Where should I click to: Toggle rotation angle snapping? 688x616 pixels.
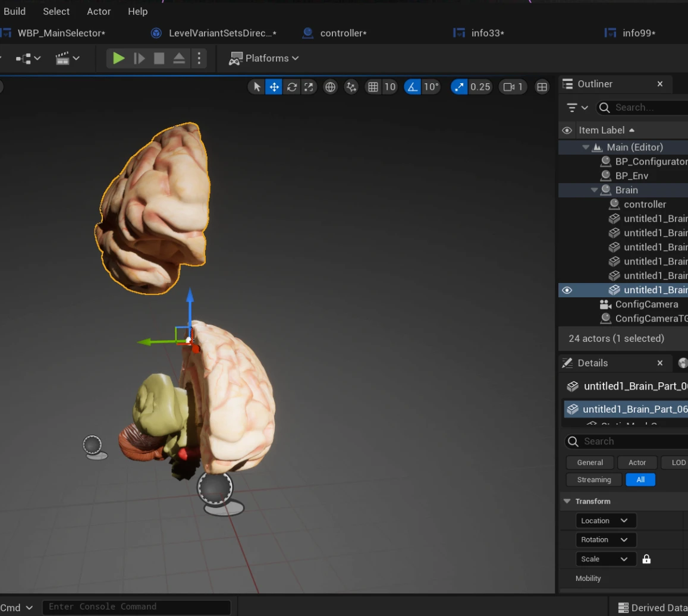point(412,87)
